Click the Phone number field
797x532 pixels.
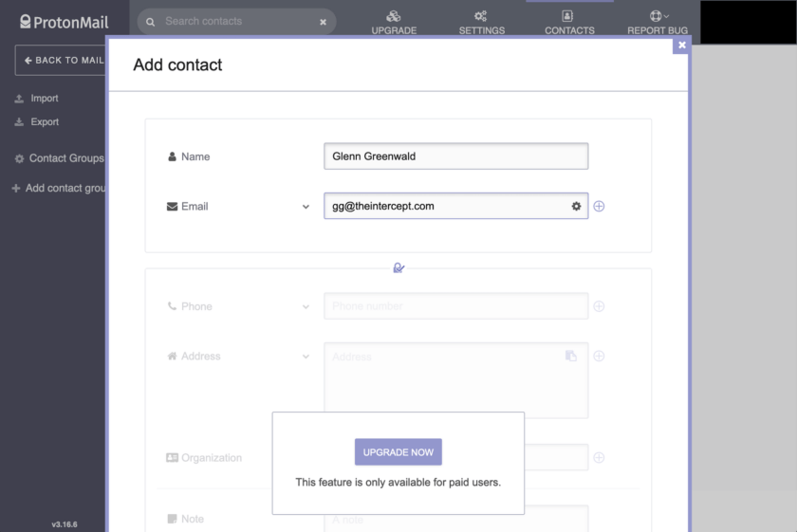pos(456,306)
